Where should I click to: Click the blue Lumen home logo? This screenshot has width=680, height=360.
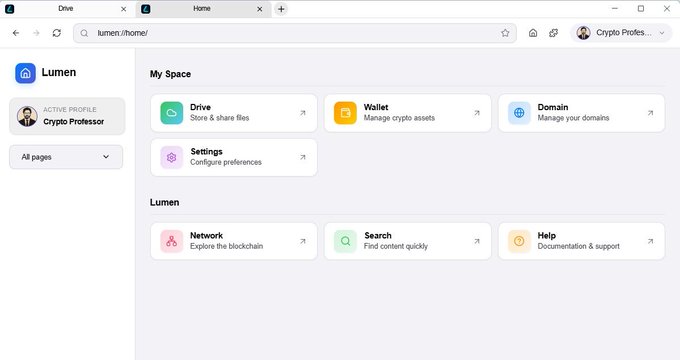click(26, 73)
